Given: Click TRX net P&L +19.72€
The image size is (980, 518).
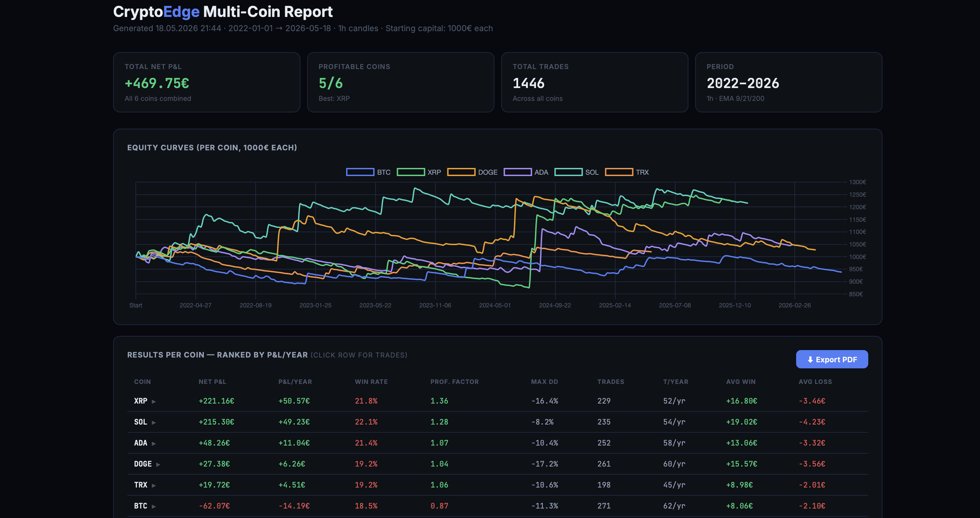Looking at the screenshot, I should 214,484.
